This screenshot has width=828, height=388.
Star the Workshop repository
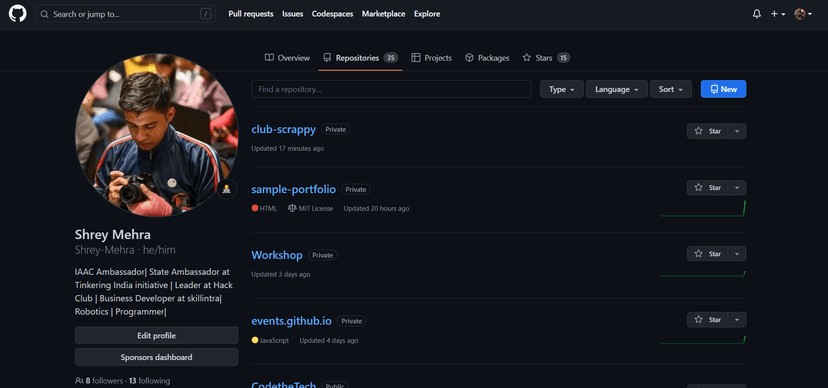point(708,253)
